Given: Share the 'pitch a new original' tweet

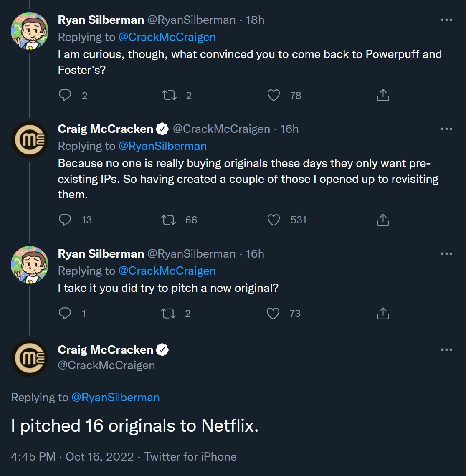Looking at the screenshot, I should 383,314.
